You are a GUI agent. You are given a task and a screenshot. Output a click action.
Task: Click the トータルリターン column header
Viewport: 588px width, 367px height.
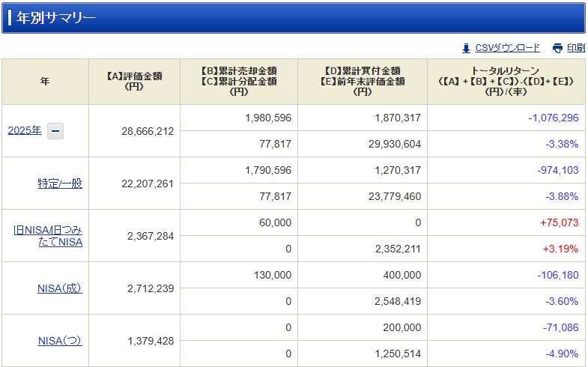point(506,82)
